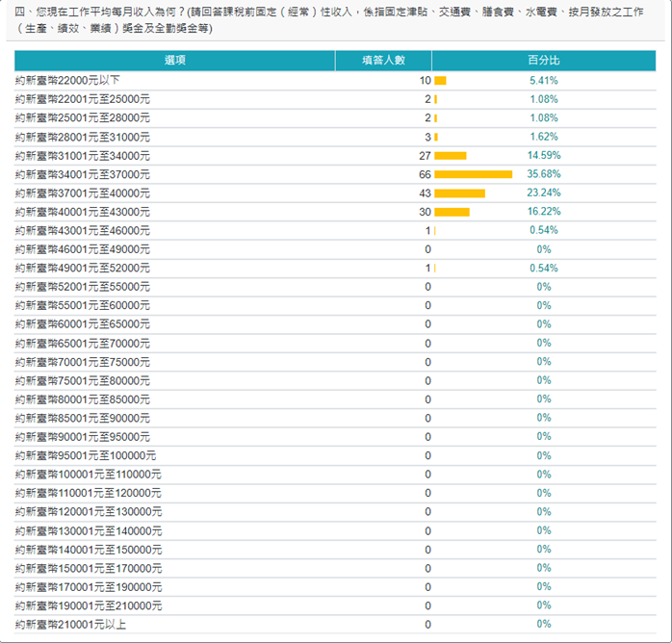Click the respondent count 43
This screenshot has width=672, height=643.
[x=425, y=193]
